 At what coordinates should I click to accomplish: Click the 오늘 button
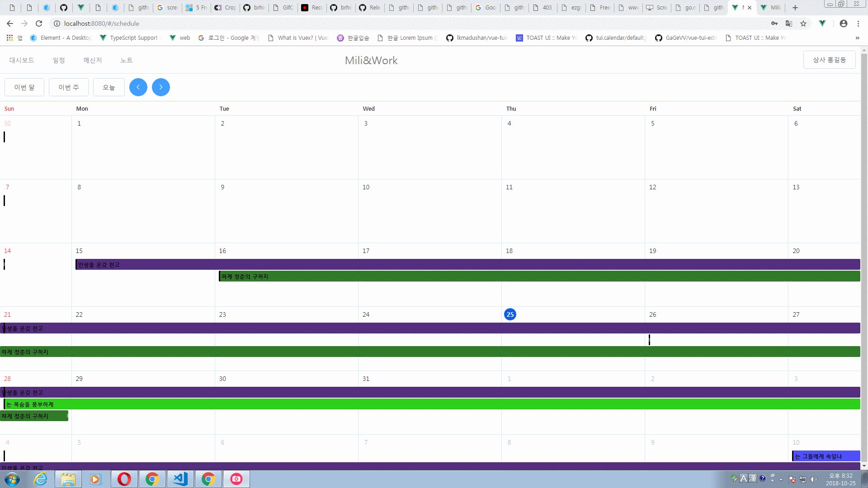pyautogui.click(x=109, y=87)
